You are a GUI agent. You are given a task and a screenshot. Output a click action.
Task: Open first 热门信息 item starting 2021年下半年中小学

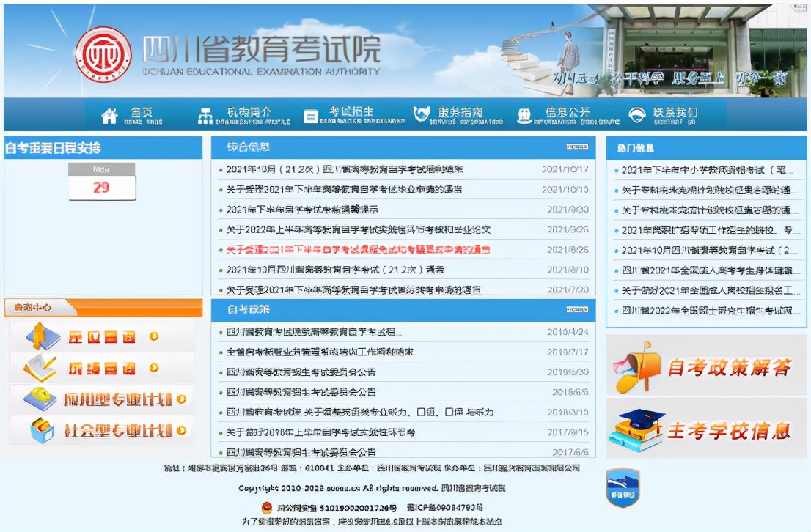click(x=707, y=170)
